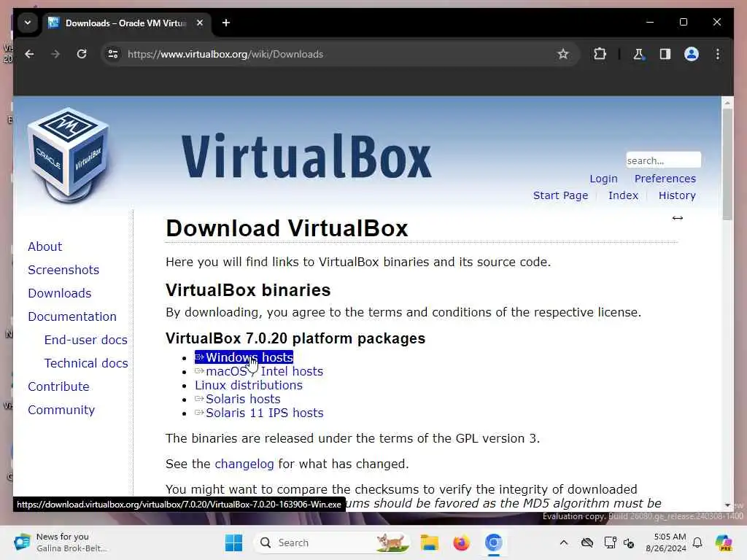Viewport: 747px width, 560px height.
Task: Download the Solaris hosts package
Action: (238, 399)
